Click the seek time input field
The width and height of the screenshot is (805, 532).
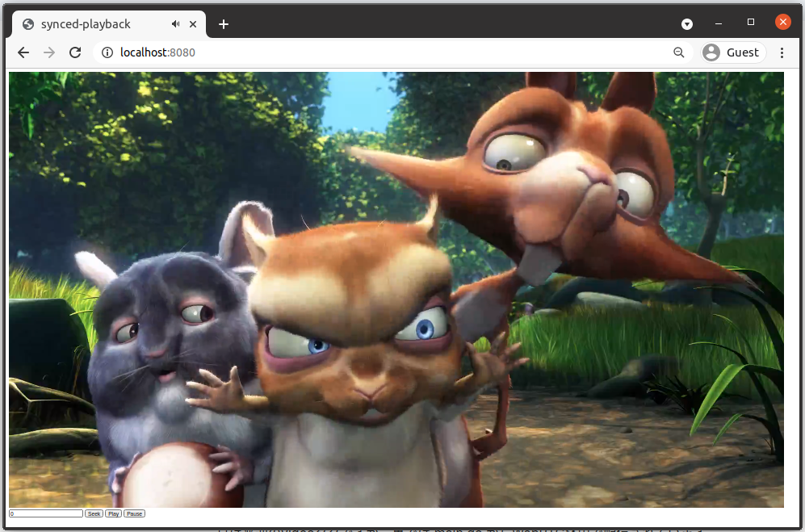pyautogui.click(x=46, y=513)
